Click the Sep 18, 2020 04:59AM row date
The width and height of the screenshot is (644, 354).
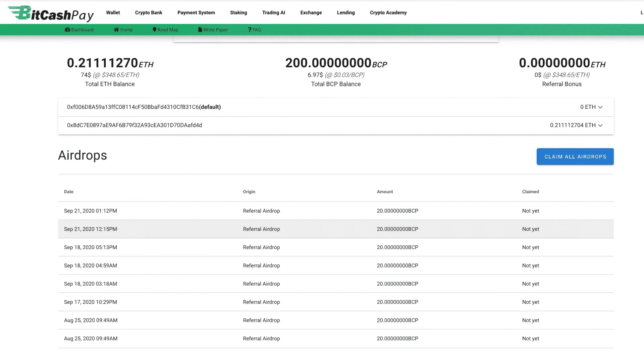pos(91,265)
